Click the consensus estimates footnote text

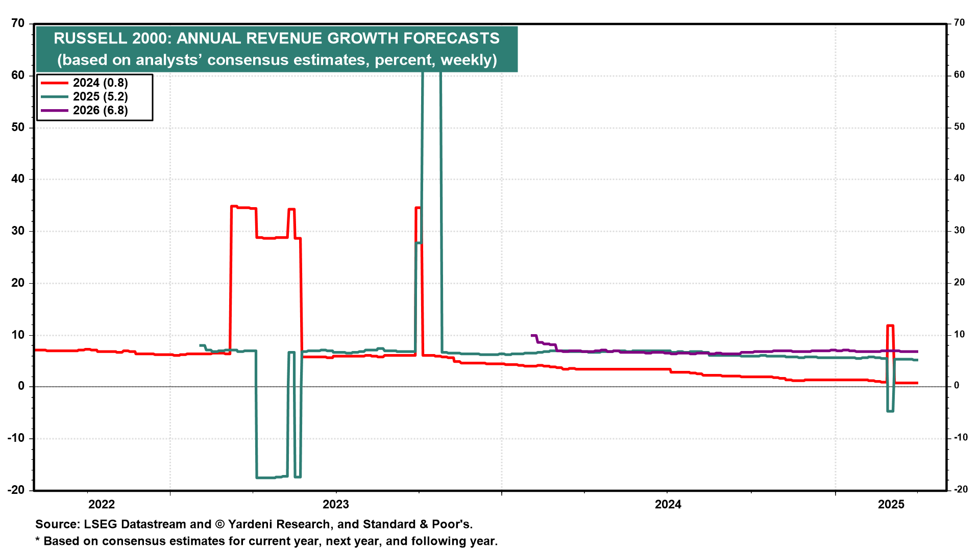[x=266, y=541]
